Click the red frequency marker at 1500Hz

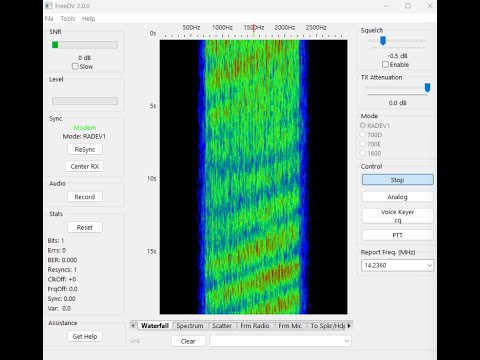(254, 29)
